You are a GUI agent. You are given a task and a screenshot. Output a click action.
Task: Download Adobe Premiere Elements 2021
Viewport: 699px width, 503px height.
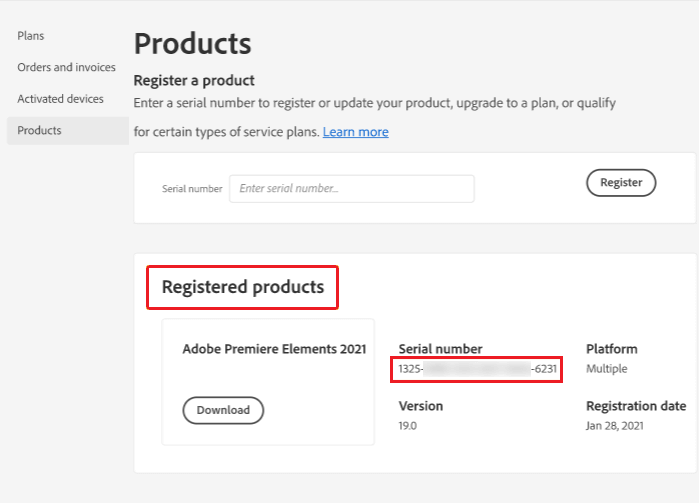point(223,410)
